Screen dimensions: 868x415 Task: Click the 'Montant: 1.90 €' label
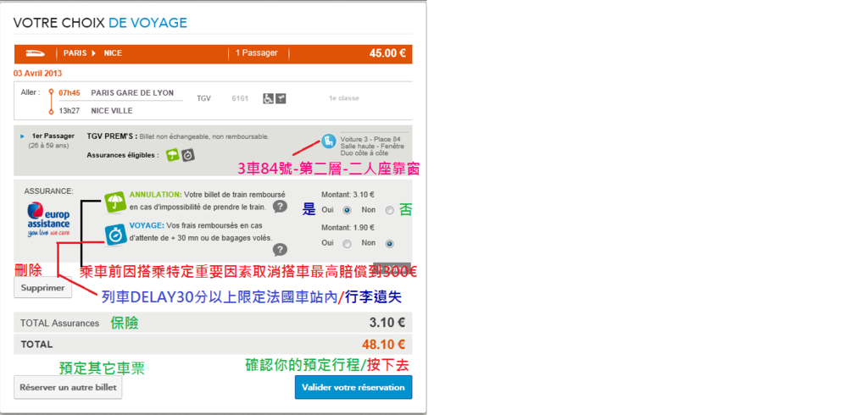(x=348, y=228)
